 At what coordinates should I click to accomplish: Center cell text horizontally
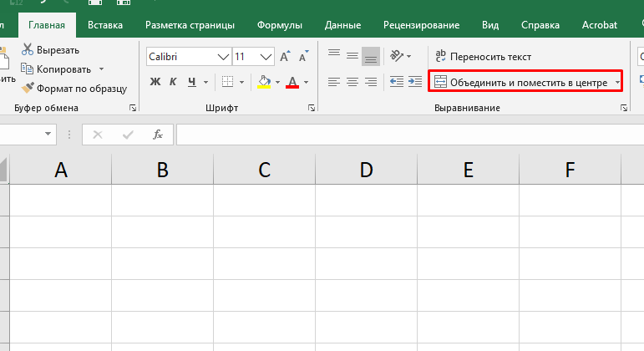352,82
